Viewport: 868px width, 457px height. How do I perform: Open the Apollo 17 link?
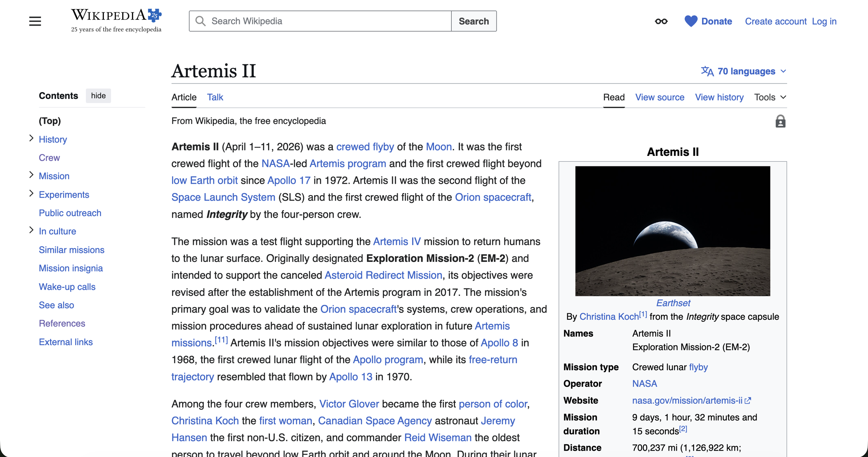[289, 181]
